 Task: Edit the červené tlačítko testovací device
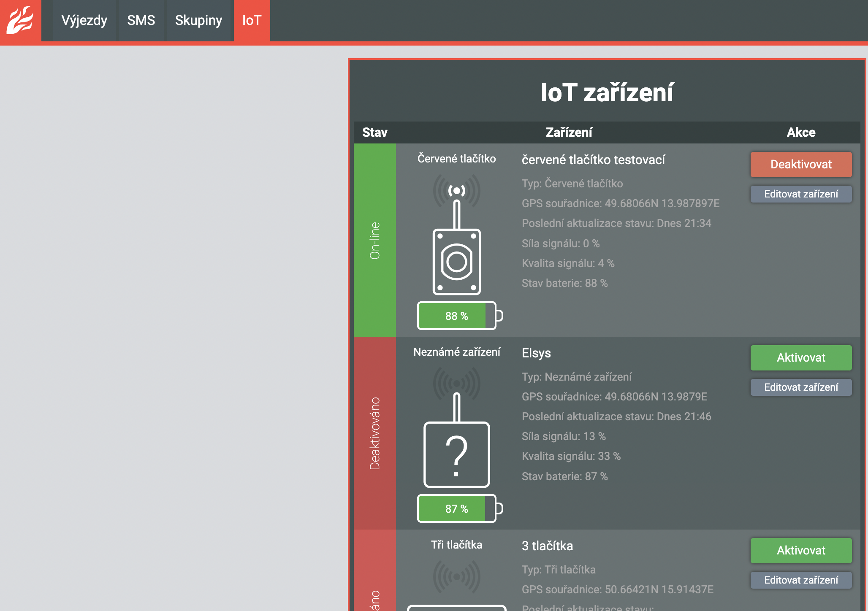pyautogui.click(x=801, y=194)
